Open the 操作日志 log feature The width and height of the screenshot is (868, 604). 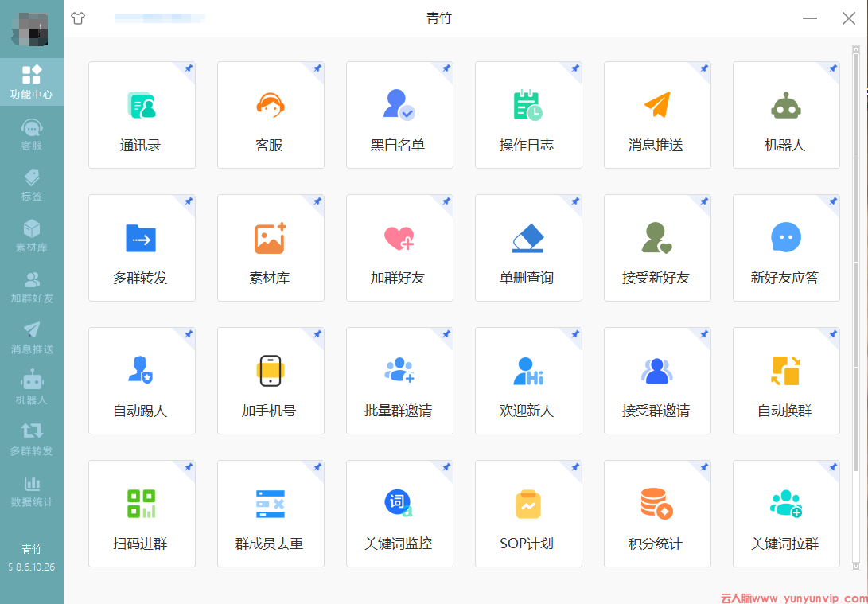pos(528,115)
